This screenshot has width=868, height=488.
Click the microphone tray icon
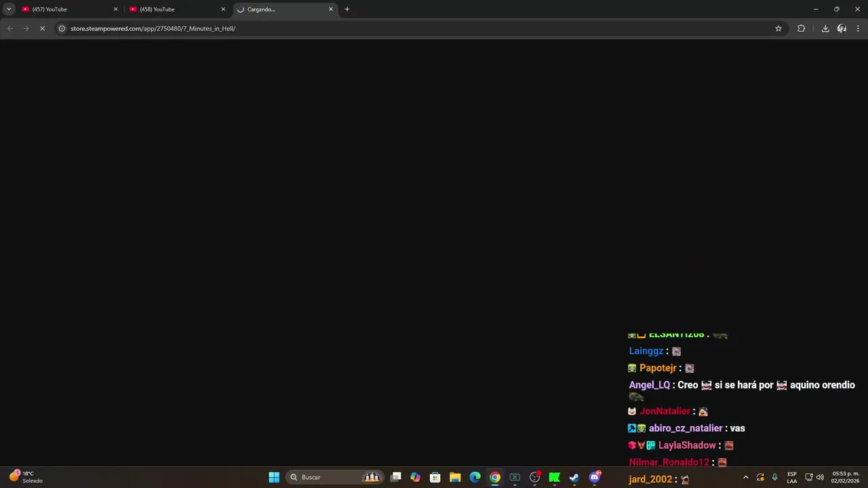point(774,477)
